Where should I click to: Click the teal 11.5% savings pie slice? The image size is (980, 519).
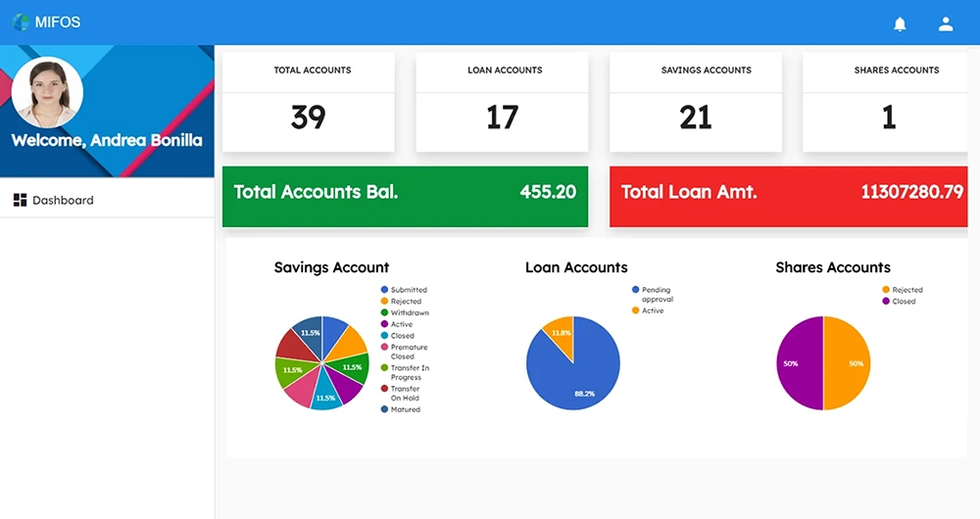(325, 394)
